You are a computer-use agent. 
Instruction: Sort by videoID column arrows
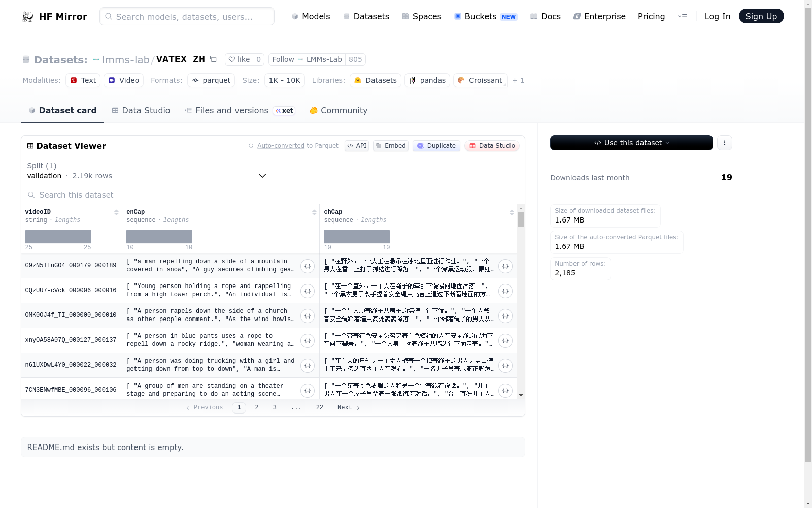(x=116, y=212)
